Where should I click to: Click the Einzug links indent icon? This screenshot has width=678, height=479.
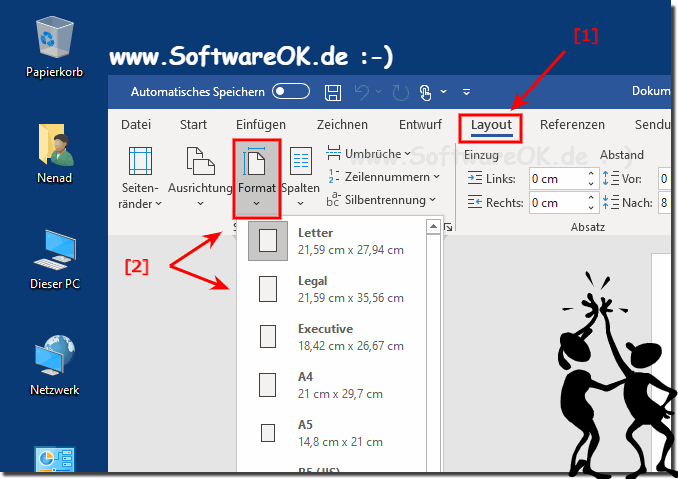(x=475, y=179)
